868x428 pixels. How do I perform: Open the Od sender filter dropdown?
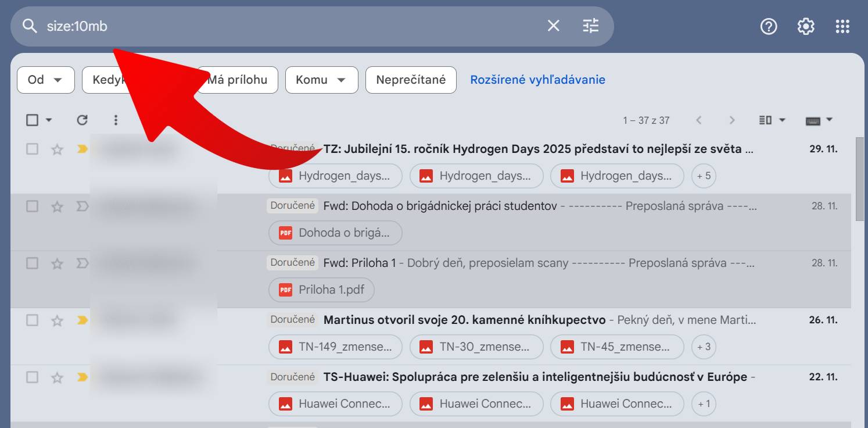tap(46, 80)
